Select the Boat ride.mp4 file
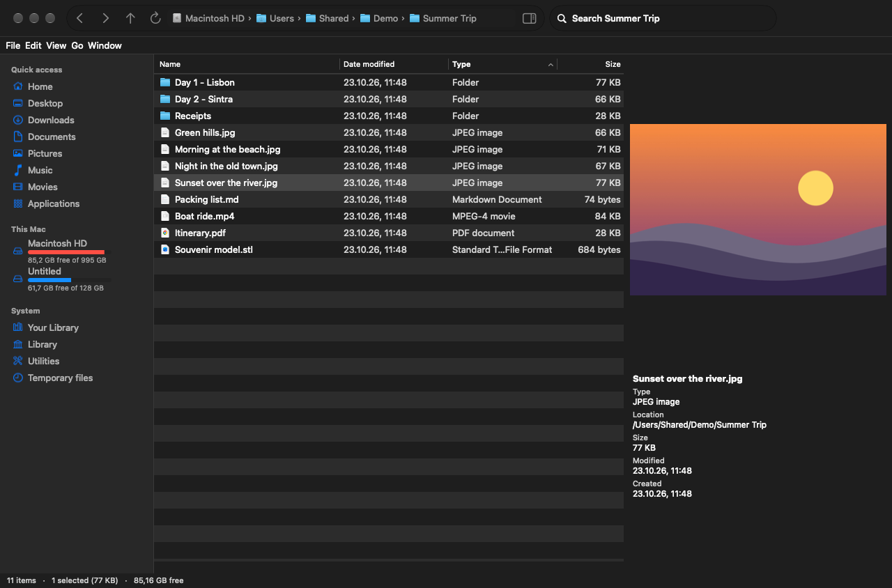 (389, 216)
